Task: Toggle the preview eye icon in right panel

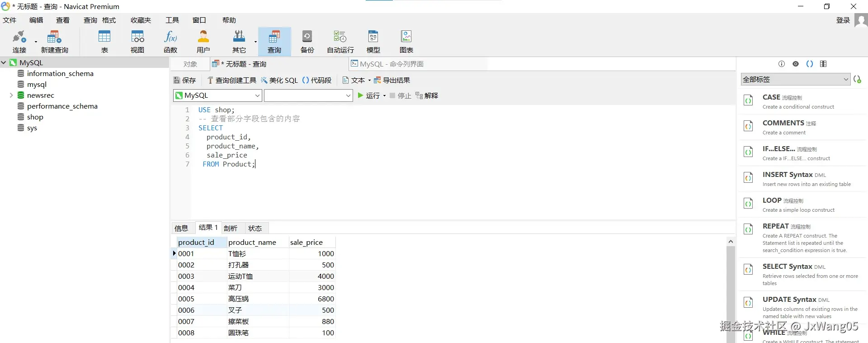Action: point(796,64)
